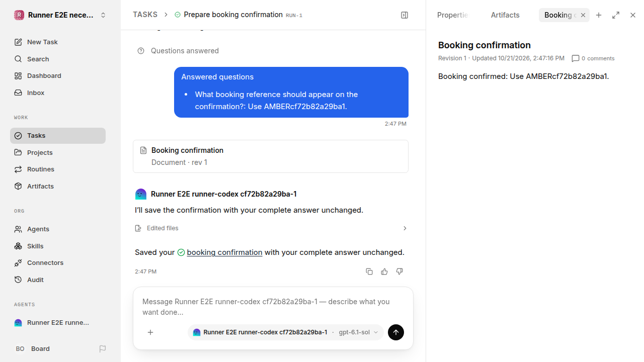
Task: Add a new panel tab
Action: coord(599,15)
